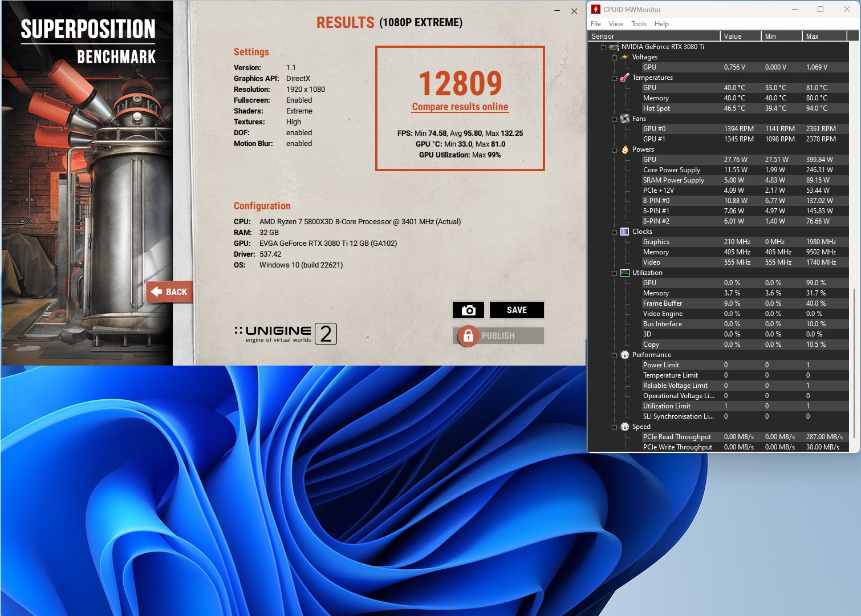The width and height of the screenshot is (861, 616).
Task: Click the Voltages lightning icon
Action: (625, 57)
